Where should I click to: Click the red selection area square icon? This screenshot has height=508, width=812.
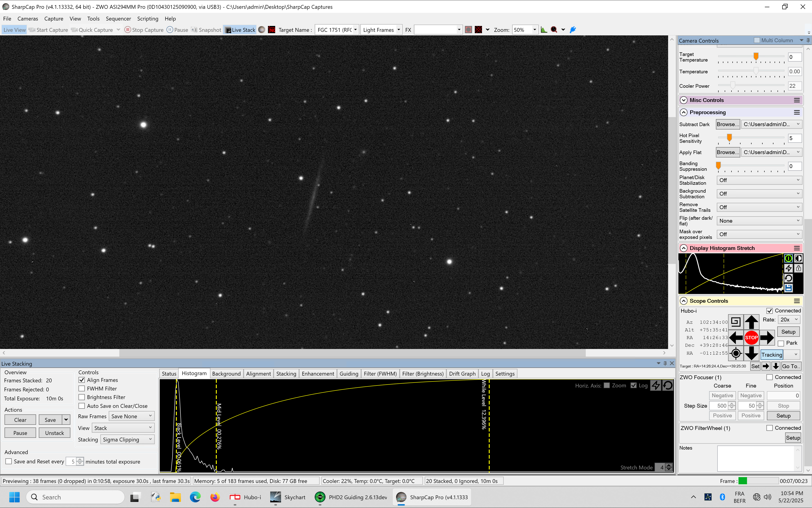tap(468, 30)
